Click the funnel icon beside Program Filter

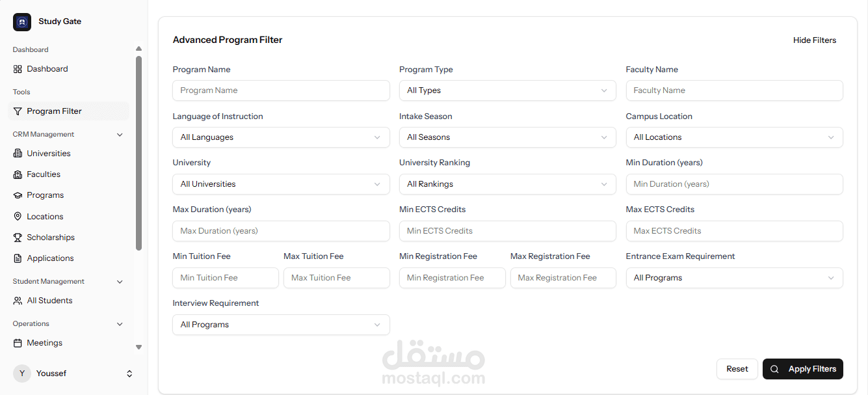coord(18,111)
